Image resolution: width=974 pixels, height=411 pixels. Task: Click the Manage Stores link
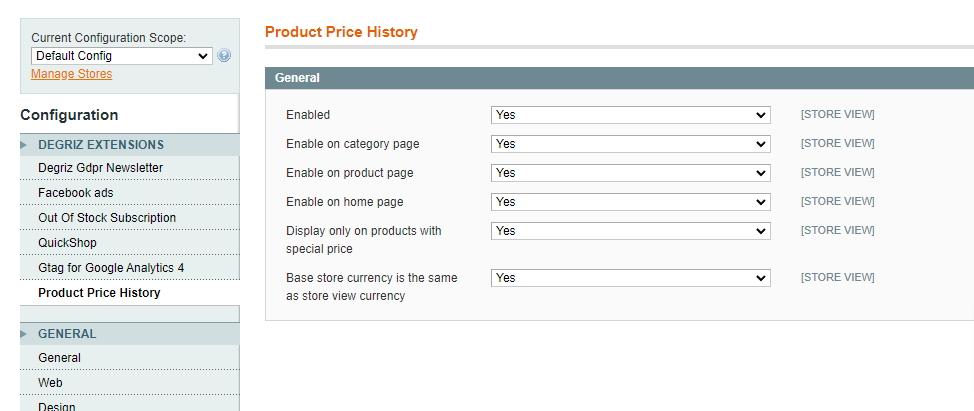click(x=71, y=74)
